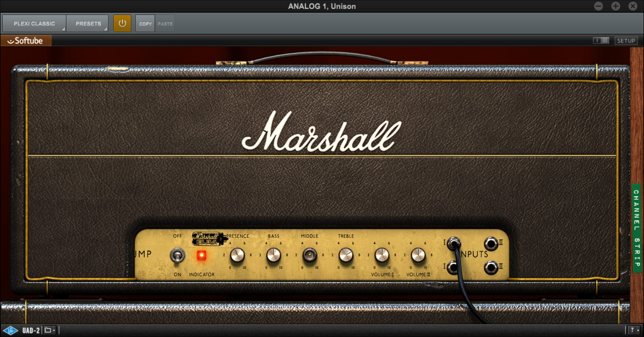Screen dimensions: 644x337
Task: Adjust the TREBLE knob
Action: point(346,255)
